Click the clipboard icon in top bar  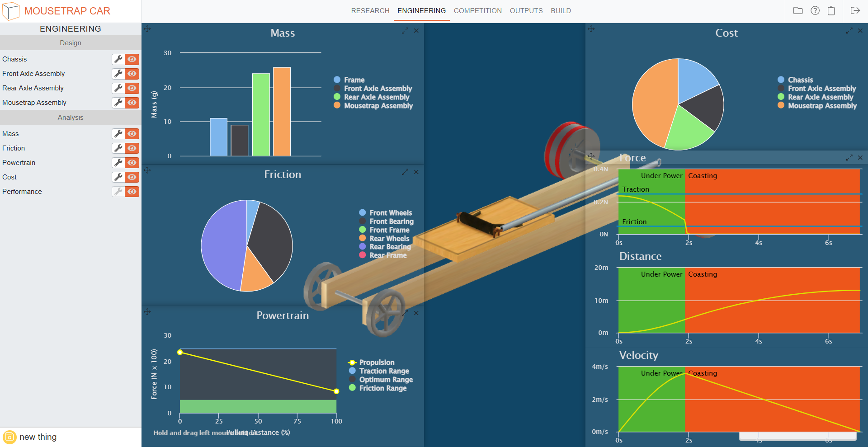[831, 10]
